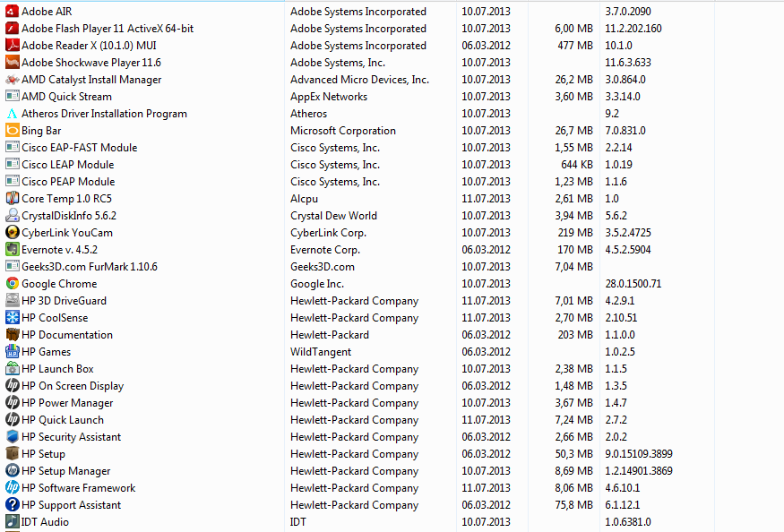Click the HP Setup box icon
This screenshot has width=784, height=532.
(12, 453)
